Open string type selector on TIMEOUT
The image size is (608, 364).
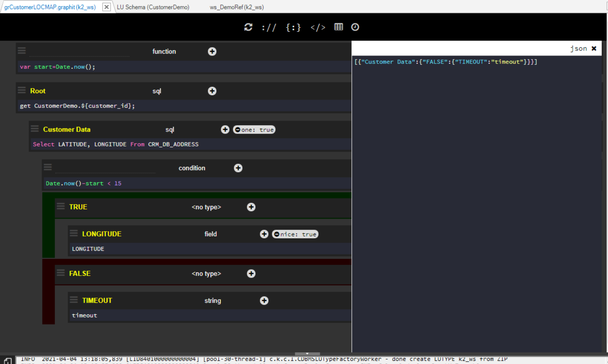213,301
